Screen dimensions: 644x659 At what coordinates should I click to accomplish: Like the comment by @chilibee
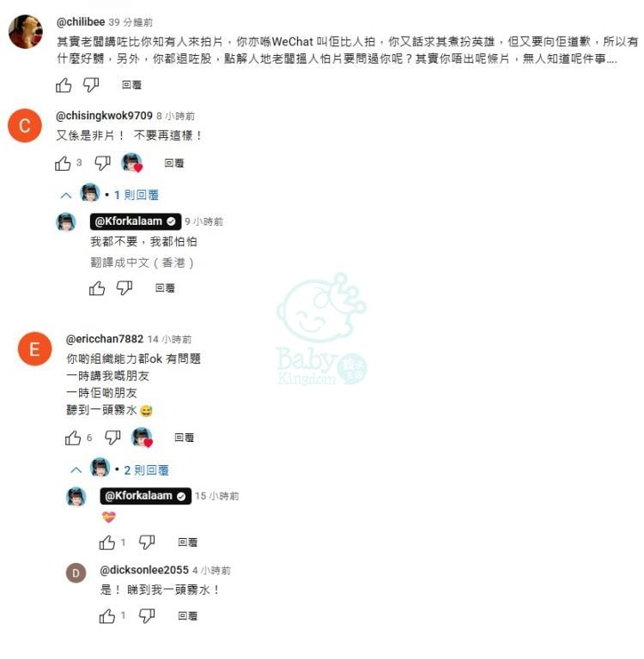[64, 85]
